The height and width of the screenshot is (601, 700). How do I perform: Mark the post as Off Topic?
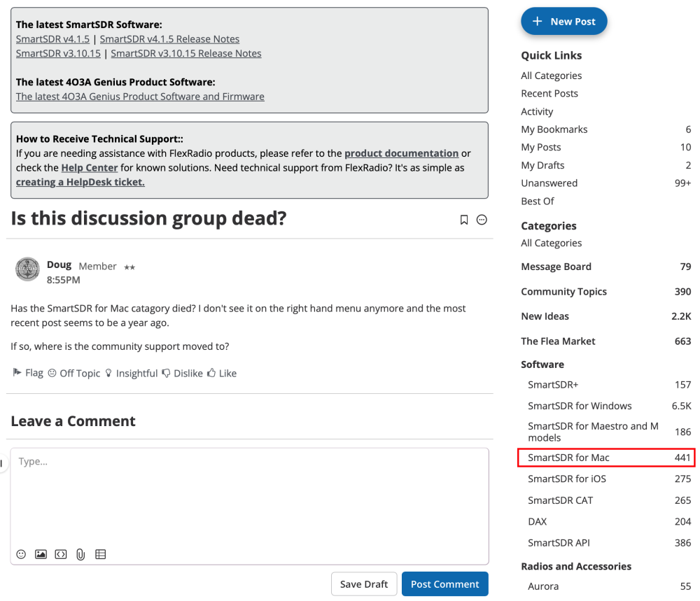point(74,373)
